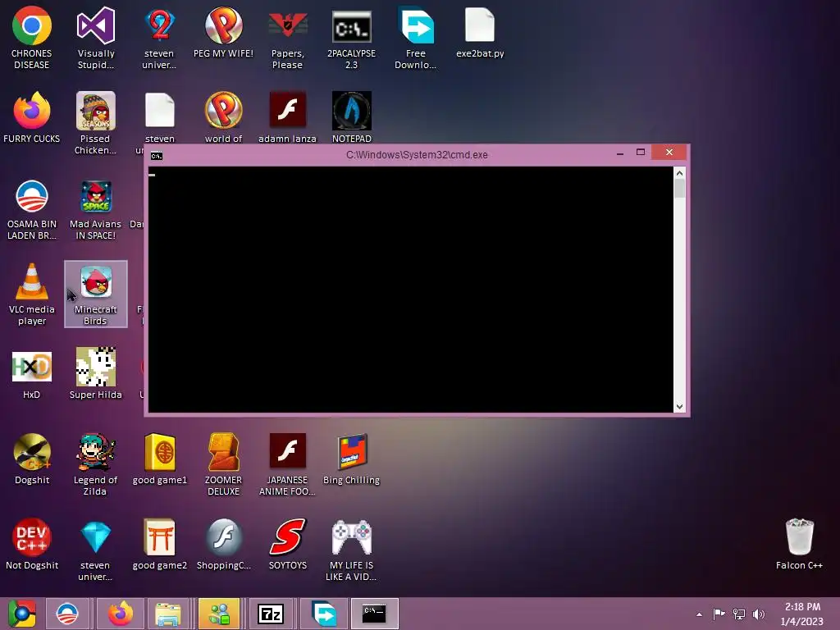This screenshot has height=630, width=840.
Task: Open the Obama logo taskbar shortcut
Action: (x=67, y=614)
